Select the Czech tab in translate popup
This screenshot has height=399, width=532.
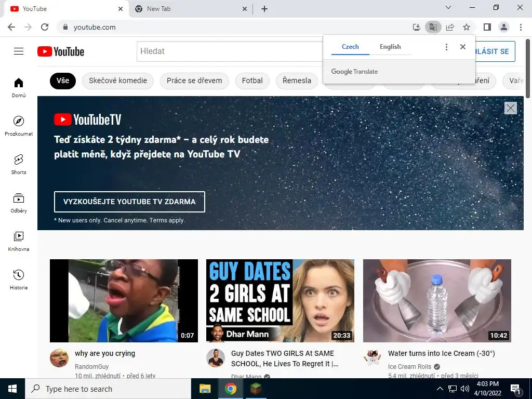coord(350,47)
